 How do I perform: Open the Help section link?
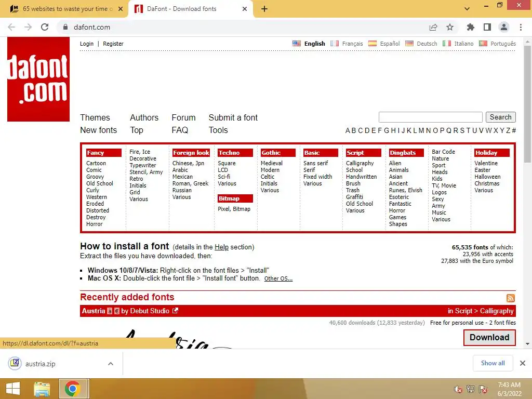coord(221,247)
